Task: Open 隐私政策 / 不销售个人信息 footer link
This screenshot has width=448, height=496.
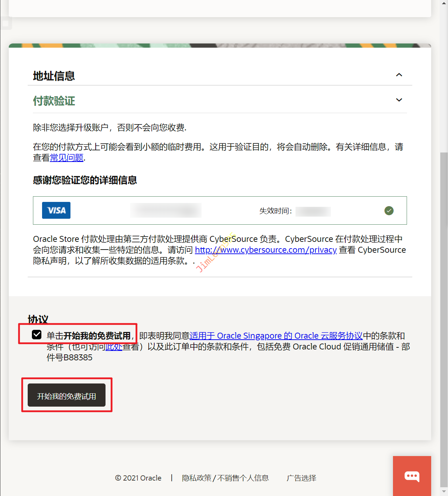Action: click(x=225, y=478)
